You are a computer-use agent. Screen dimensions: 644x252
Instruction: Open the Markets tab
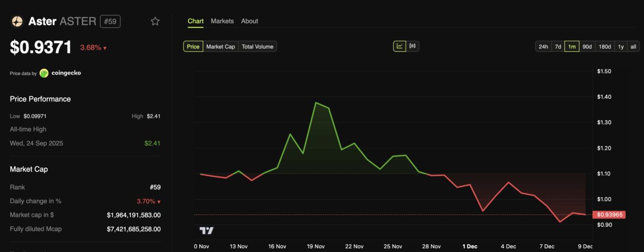tap(222, 21)
